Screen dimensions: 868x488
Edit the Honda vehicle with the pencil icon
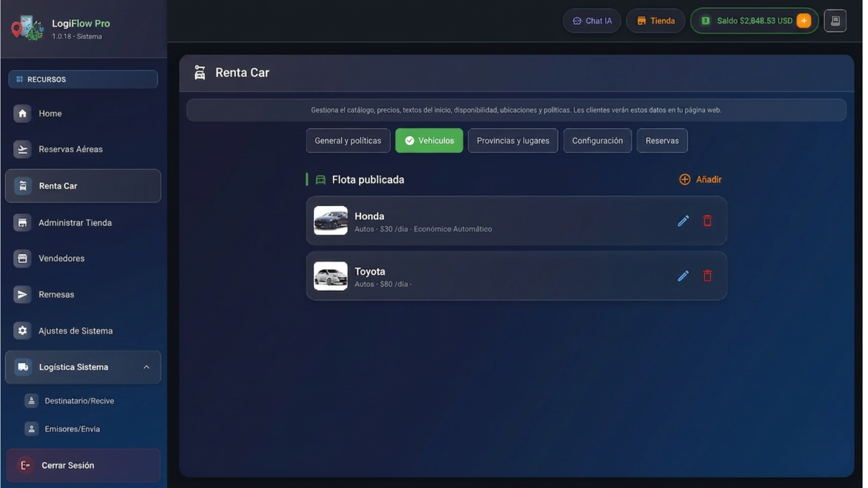(683, 221)
